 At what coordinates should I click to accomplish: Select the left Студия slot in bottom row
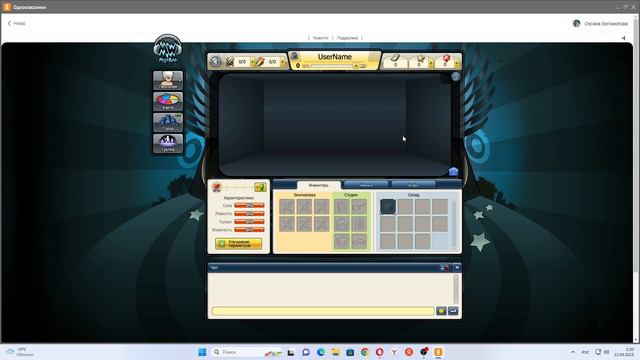click(x=342, y=241)
